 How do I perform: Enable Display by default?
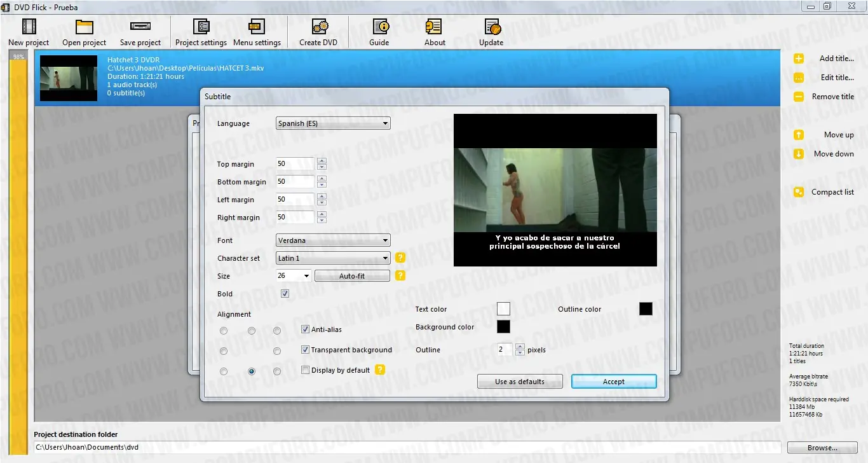click(306, 370)
